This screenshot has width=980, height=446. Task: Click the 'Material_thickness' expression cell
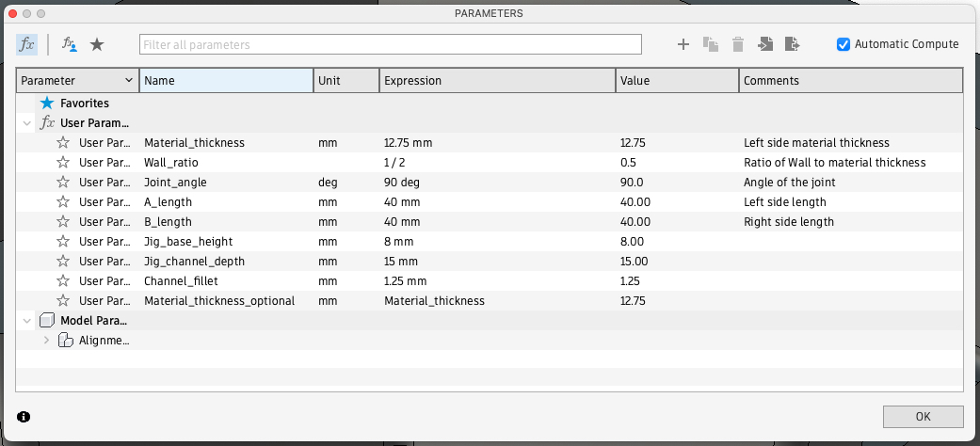(x=497, y=300)
